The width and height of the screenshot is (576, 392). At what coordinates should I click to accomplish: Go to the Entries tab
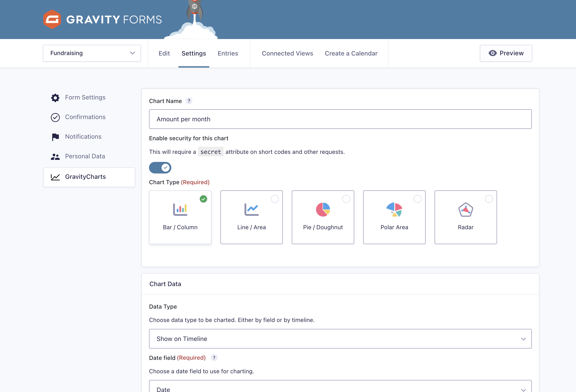click(228, 53)
